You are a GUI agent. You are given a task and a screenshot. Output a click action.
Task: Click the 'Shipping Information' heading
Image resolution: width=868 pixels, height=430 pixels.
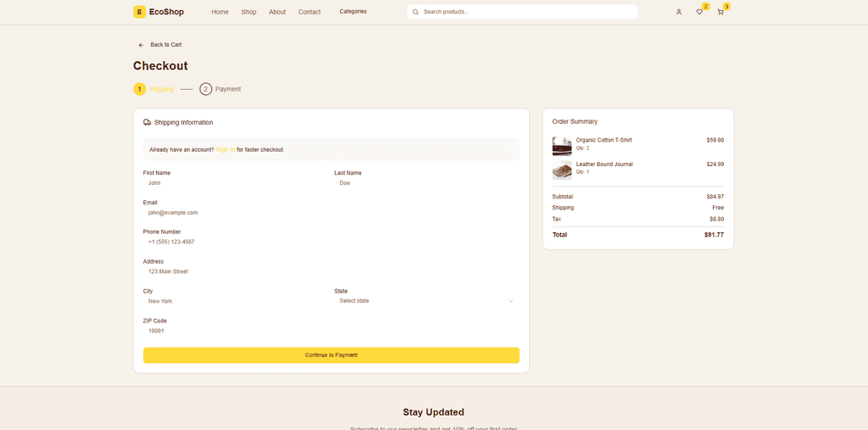click(x=183, y=122)
